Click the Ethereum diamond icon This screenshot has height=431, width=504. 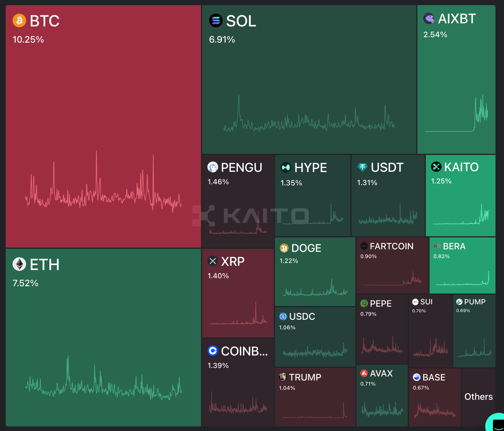(x=19, y=264)
